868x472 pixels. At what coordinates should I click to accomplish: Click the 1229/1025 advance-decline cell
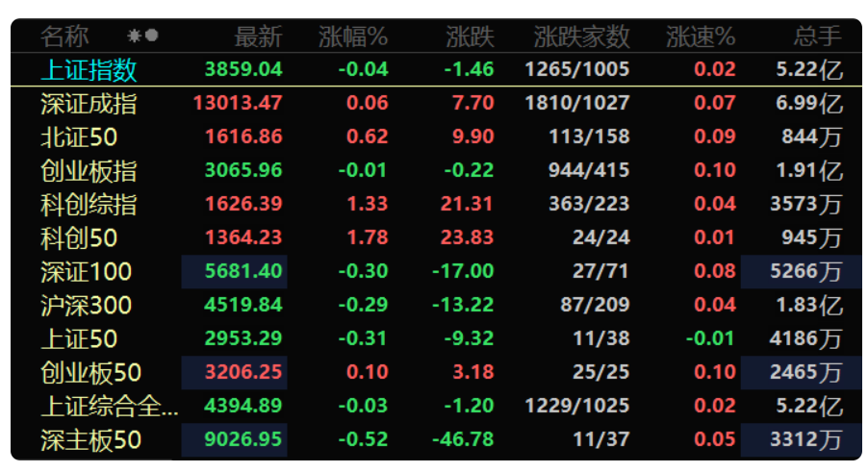(x=577, y=407)
